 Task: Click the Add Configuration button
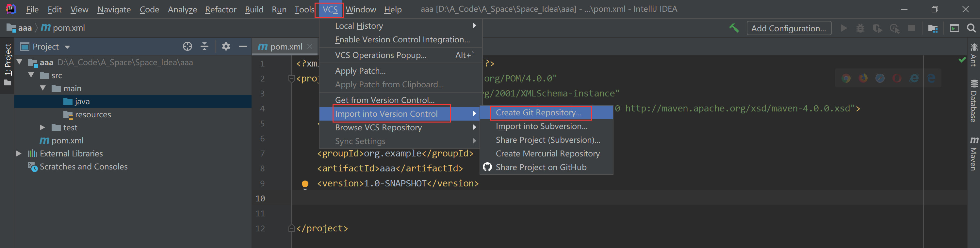click(x=789, y=28)
